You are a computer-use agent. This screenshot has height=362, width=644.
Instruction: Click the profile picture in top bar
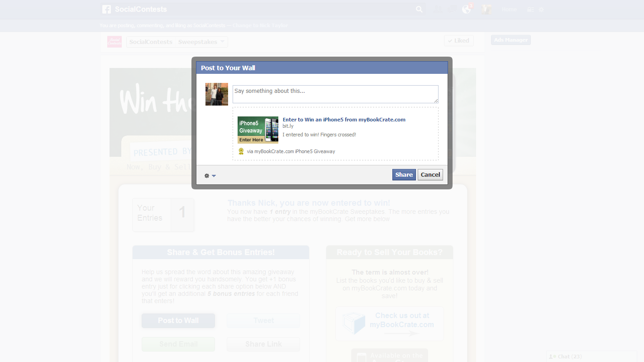[x=487, y=9]
